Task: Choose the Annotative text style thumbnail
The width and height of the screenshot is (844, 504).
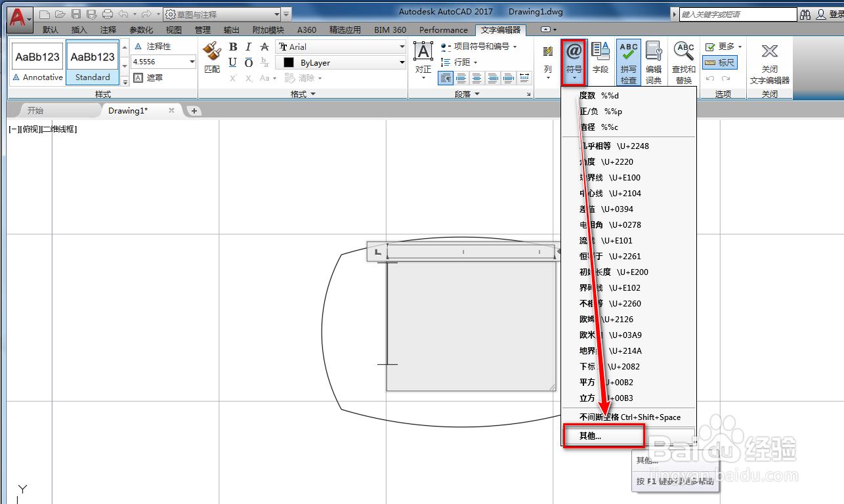Action: pyautogui.click(x=38, y=62)
